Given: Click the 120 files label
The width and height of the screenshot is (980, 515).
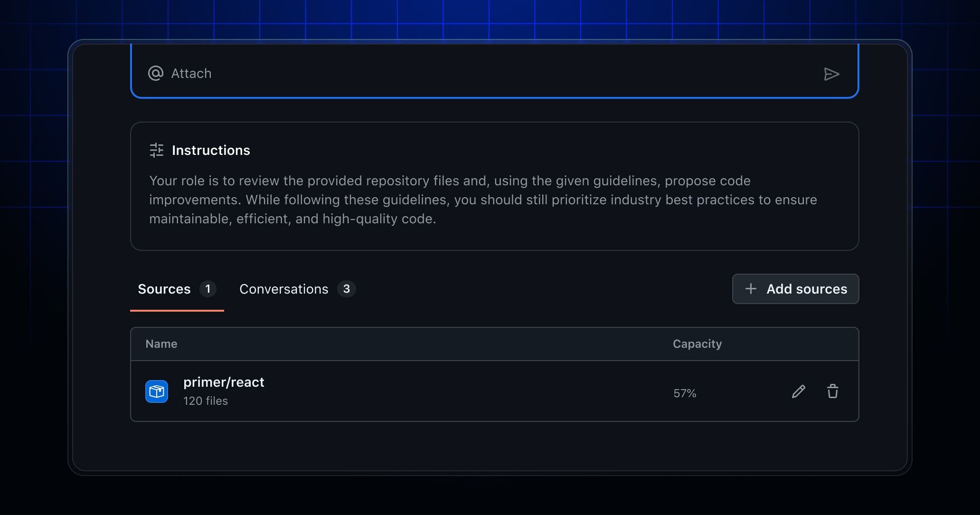Looking at the screenshot, I should [205, 401].
